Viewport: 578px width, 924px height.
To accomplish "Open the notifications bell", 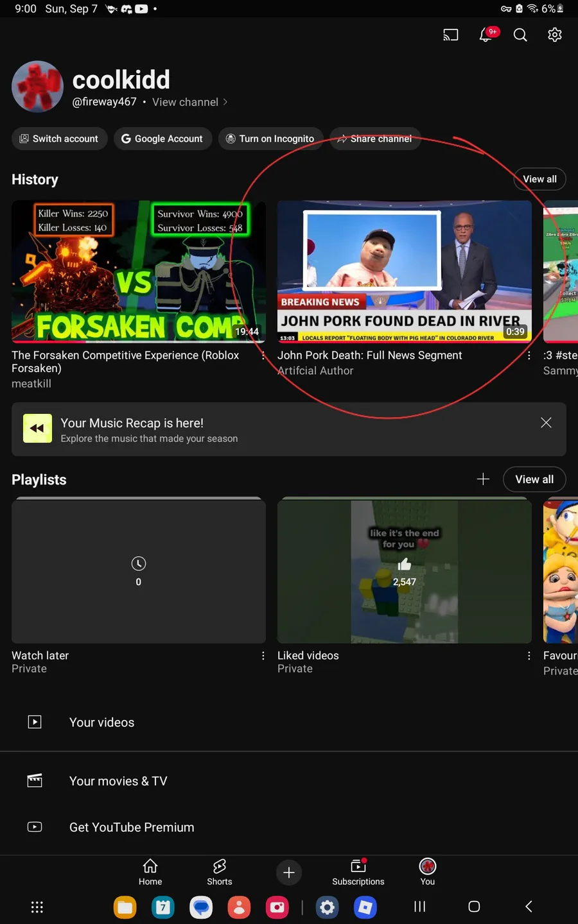I will point(487,35).
